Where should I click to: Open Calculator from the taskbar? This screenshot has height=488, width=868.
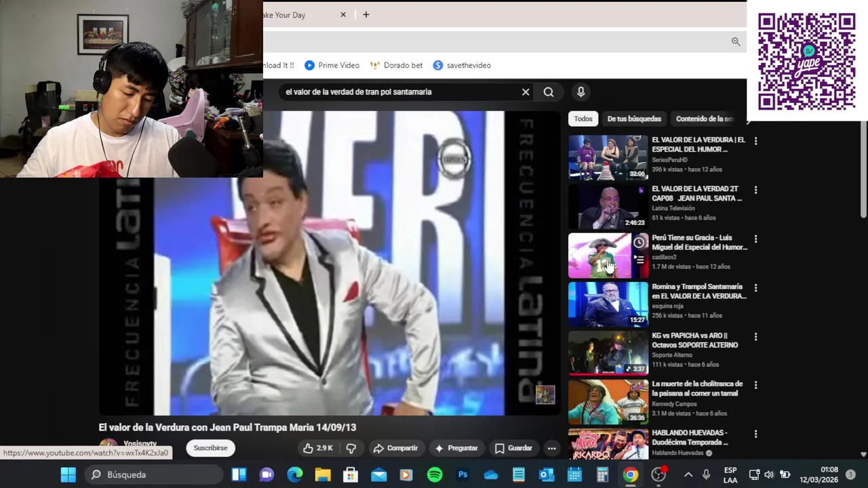click(603, 474)
